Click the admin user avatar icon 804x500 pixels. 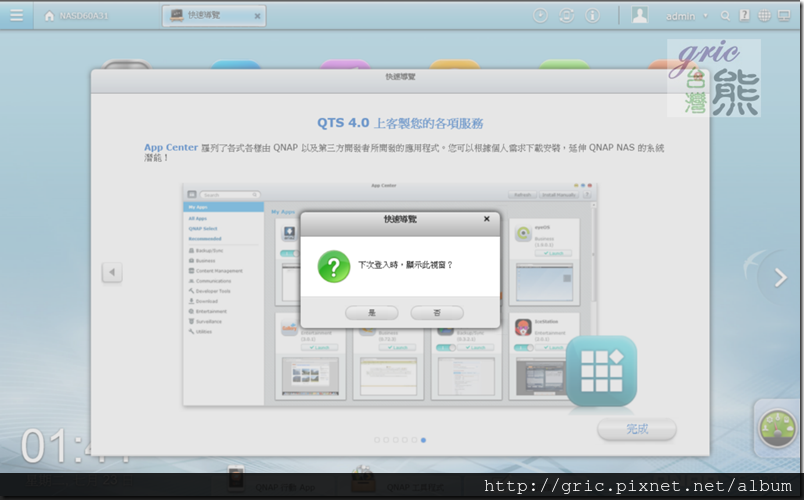pos(639,15)
